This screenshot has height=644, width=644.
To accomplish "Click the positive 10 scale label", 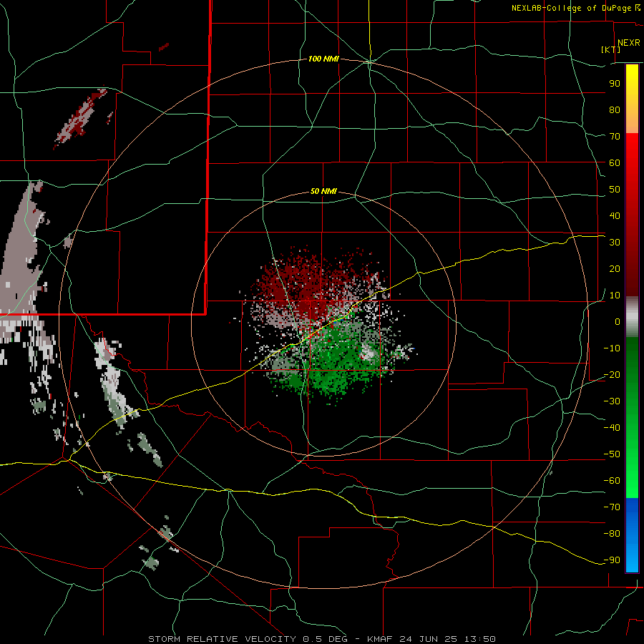I will click(615, 296).
